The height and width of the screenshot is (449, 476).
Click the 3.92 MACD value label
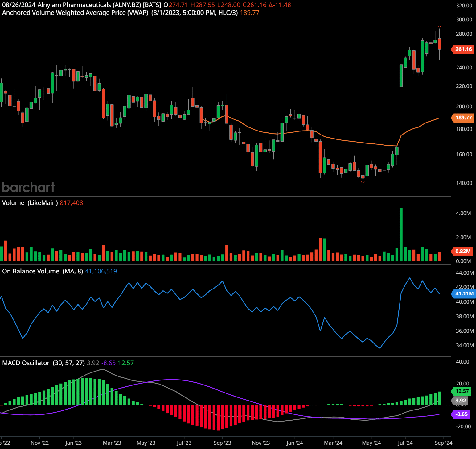(x=460, y=401)
